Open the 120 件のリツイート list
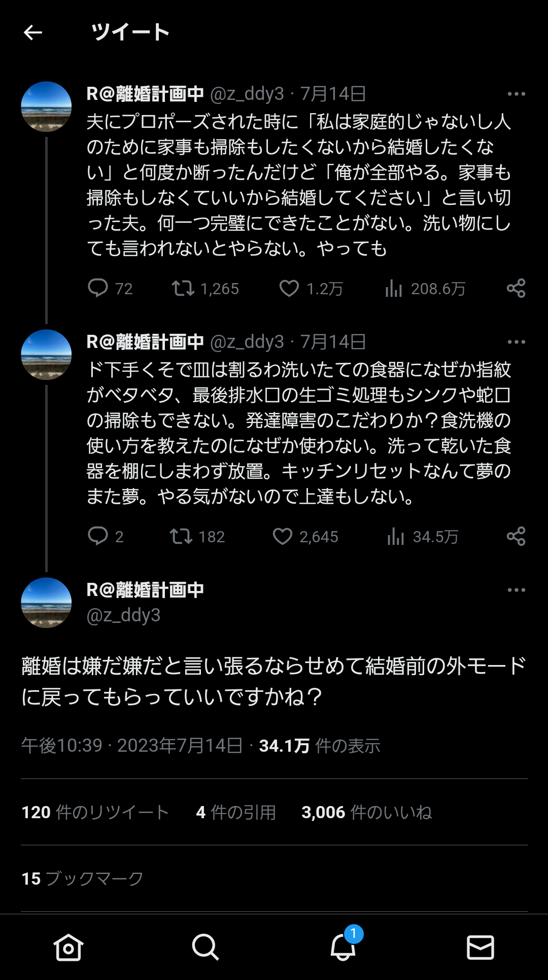 click(x=95, y=812)
